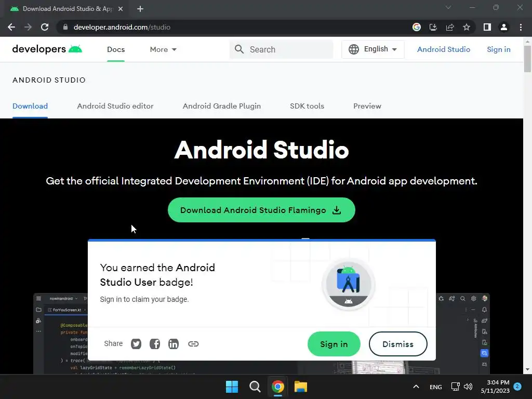Reload the developer.android.com page
This screenshot has height=399, width=532.
pyautogui.click(x=45, y=27)
